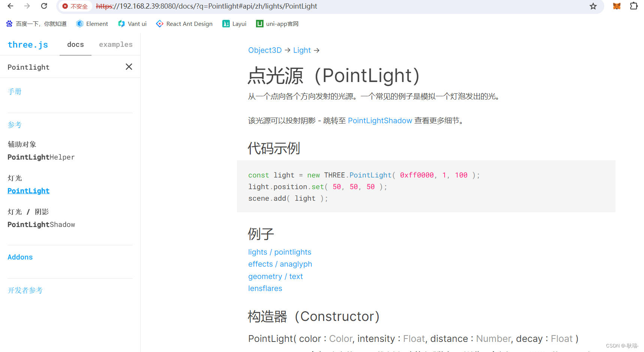Click the 点光源（PointLight）page title
Screen dimensions: 644x352
tap(334, 76)
